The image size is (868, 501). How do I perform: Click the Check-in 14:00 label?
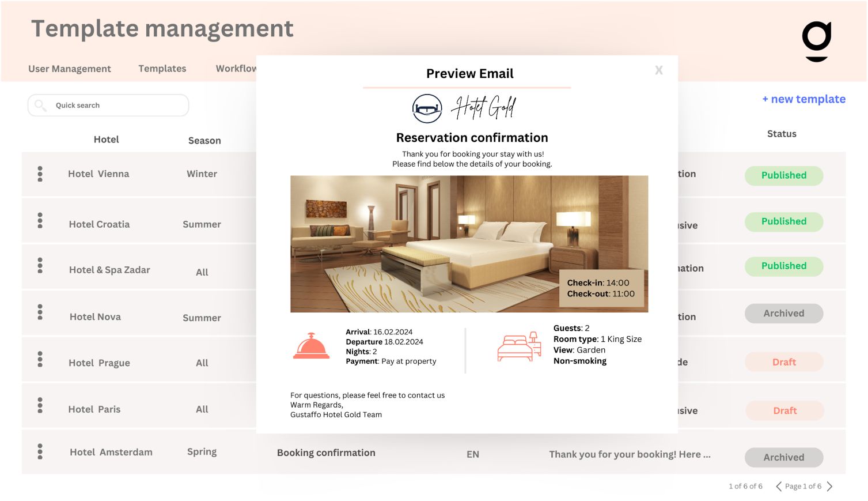coord(598,283)
